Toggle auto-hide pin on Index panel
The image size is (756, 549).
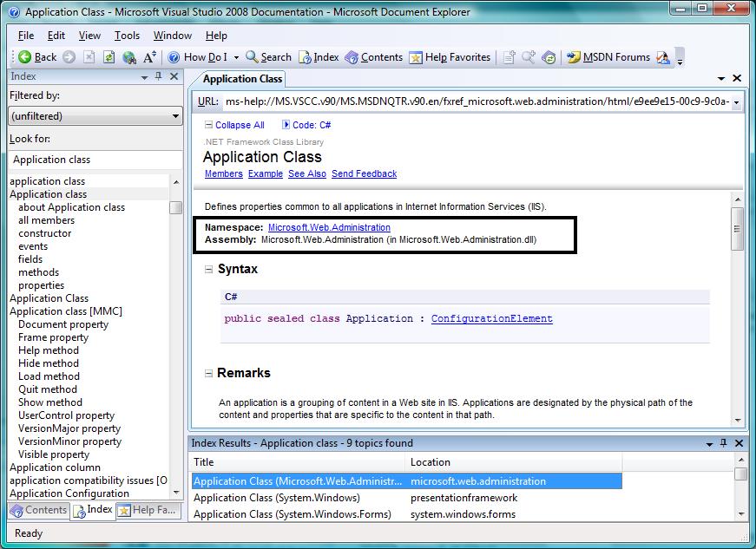158,76
